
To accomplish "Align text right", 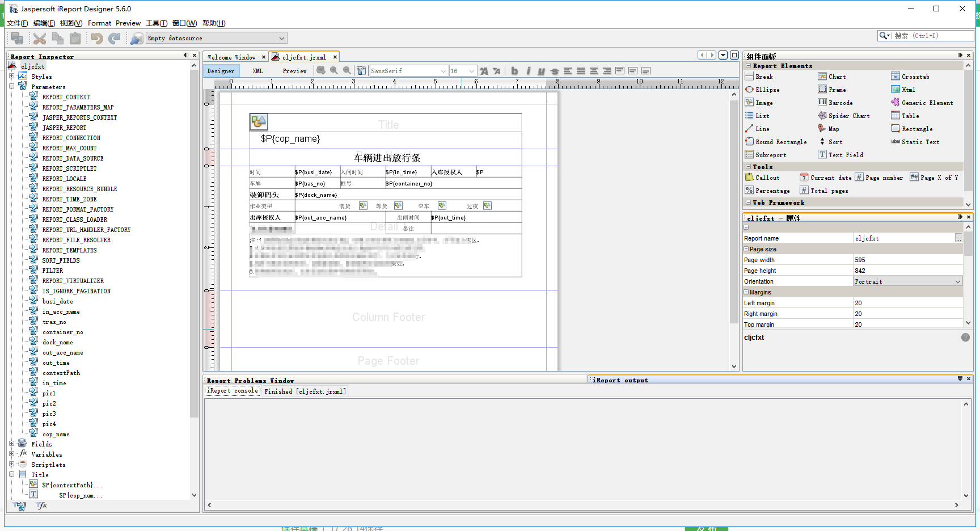I will 607,71.
